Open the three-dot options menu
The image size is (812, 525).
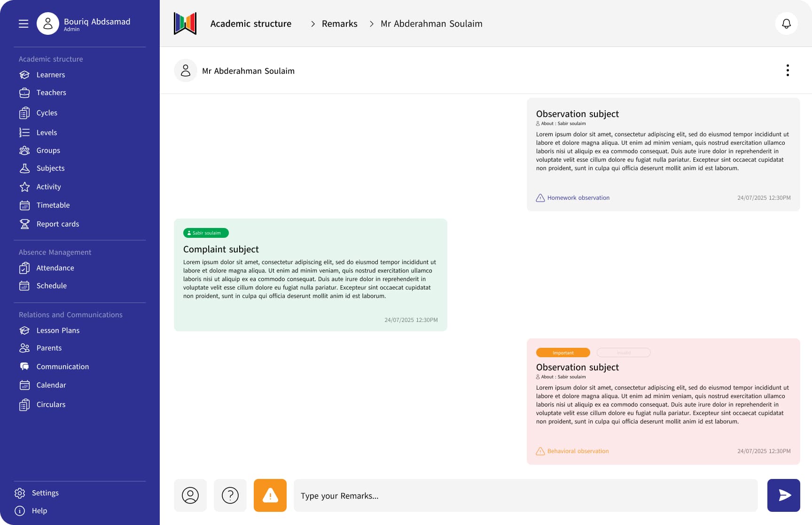[788, 71]
